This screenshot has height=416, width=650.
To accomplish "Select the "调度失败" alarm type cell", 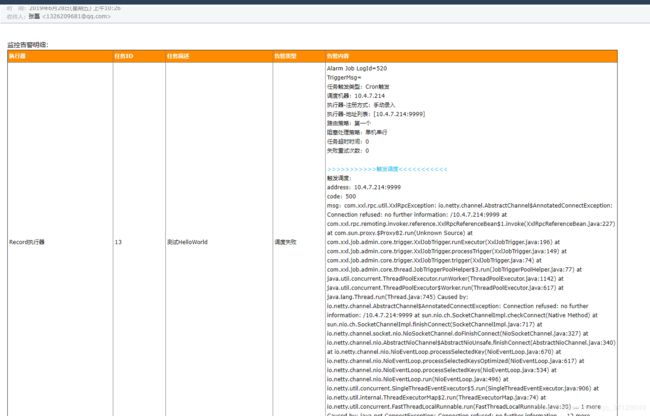I will pos(285,242).
